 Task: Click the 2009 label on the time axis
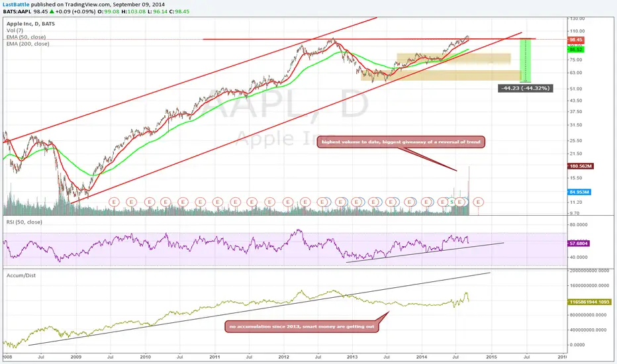[76, 357]
